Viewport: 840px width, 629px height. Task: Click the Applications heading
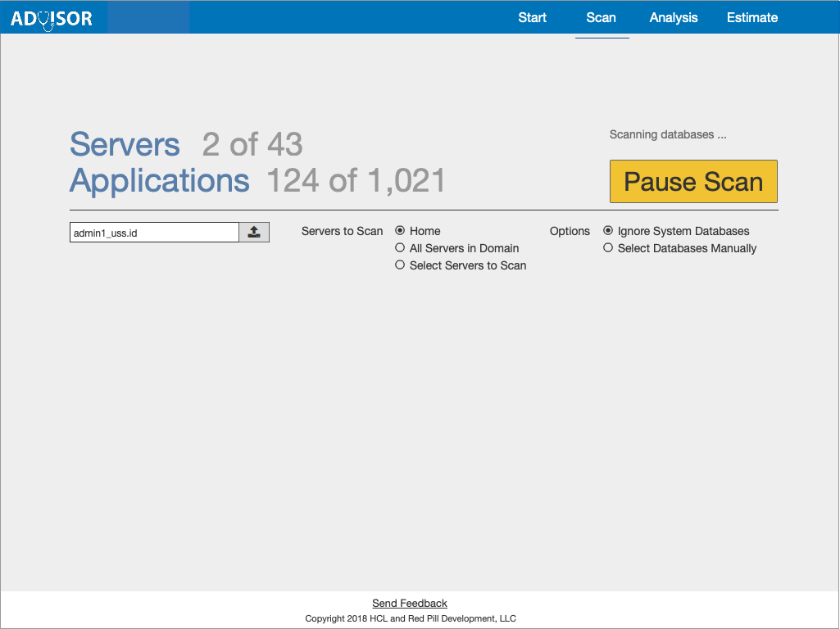[159, 181]
